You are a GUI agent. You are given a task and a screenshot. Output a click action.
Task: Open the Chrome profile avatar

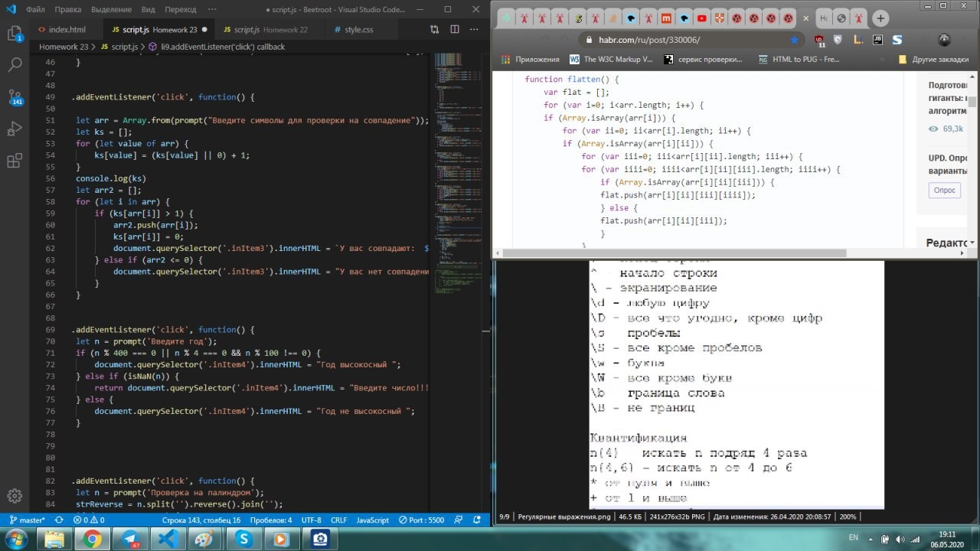(943, 40)
